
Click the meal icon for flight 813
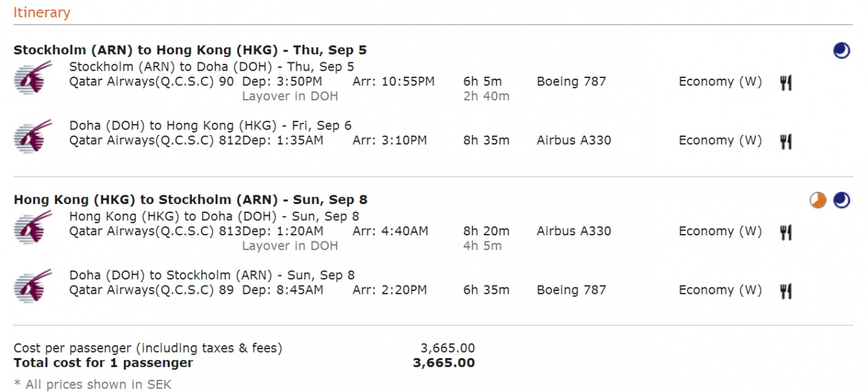tap(786, 233)
